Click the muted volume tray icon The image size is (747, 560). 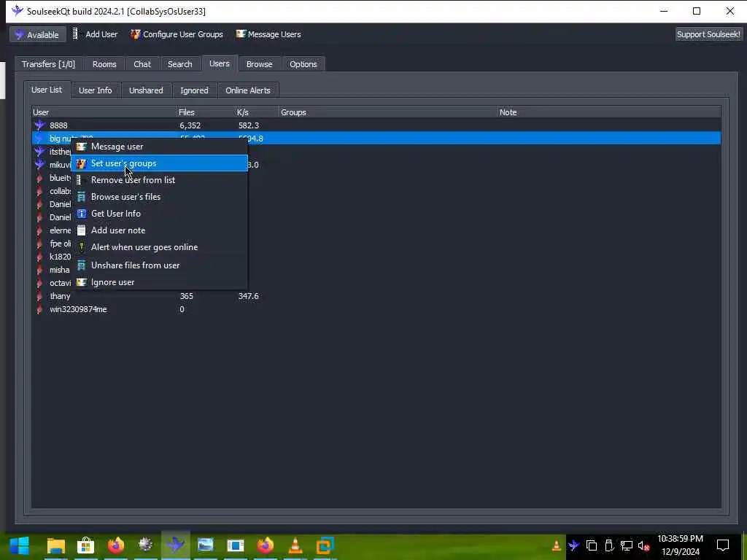point(643,545)
